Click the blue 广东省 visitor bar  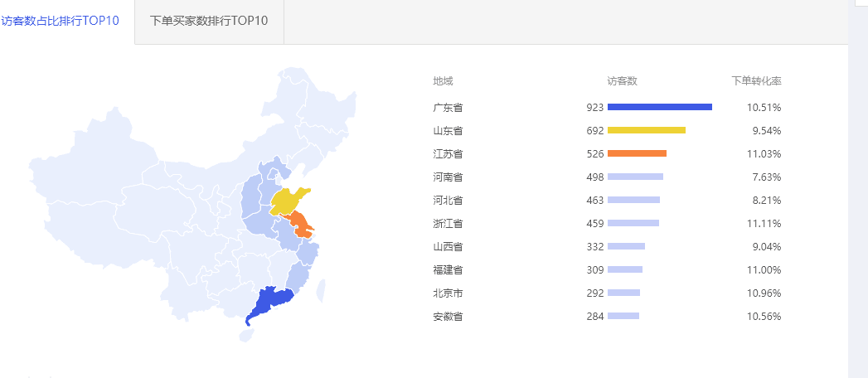[660, 107]
